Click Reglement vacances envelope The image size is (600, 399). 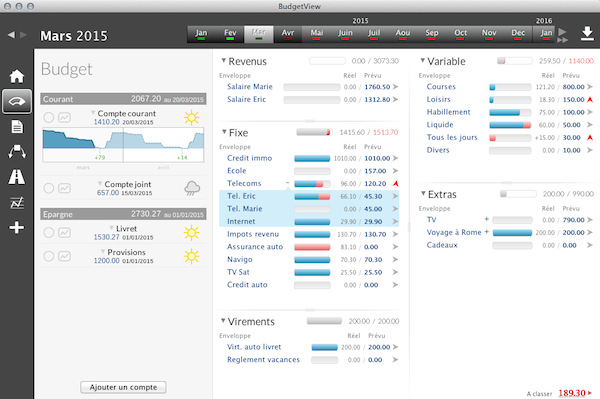[x=263, y=360]
